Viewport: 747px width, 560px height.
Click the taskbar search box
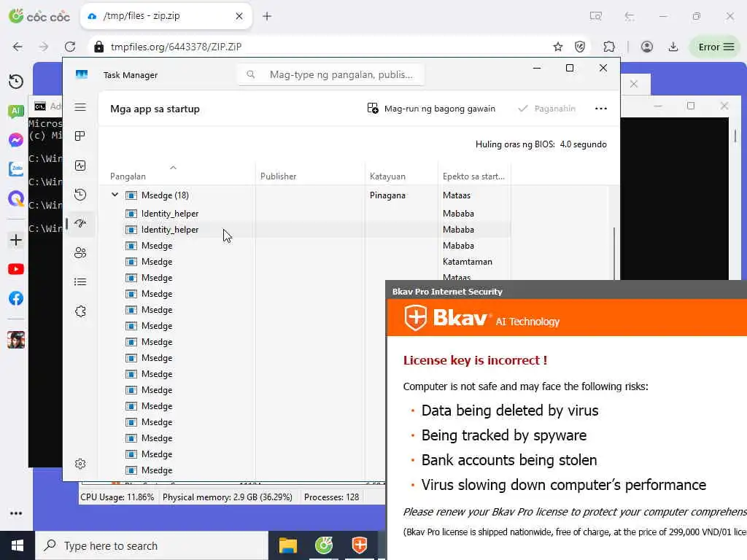(152, 545)
